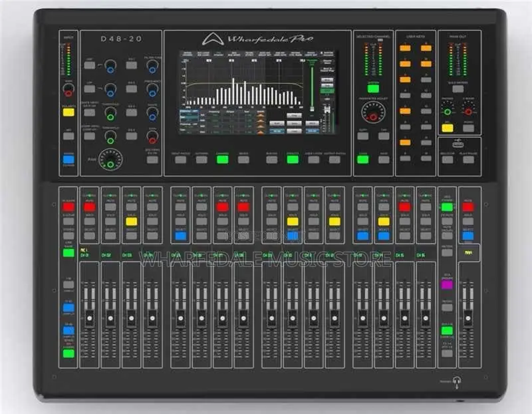Viewport: 532px width, 414px height.
Task: Click the blue select button on Main strip
Action: 468,236
